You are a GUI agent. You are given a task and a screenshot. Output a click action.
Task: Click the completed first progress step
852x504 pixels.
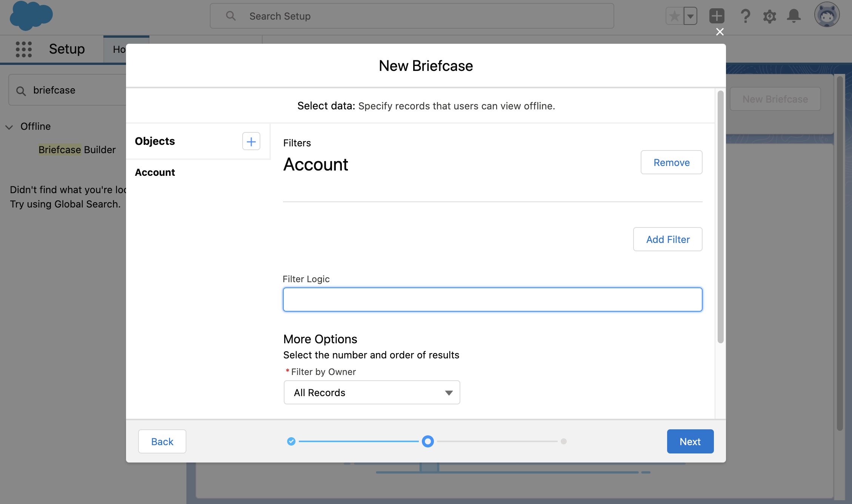click(x=291, y=441)
